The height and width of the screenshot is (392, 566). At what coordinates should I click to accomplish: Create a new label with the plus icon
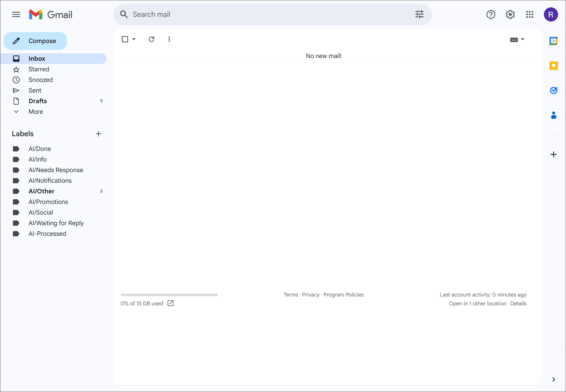(98, 134)
